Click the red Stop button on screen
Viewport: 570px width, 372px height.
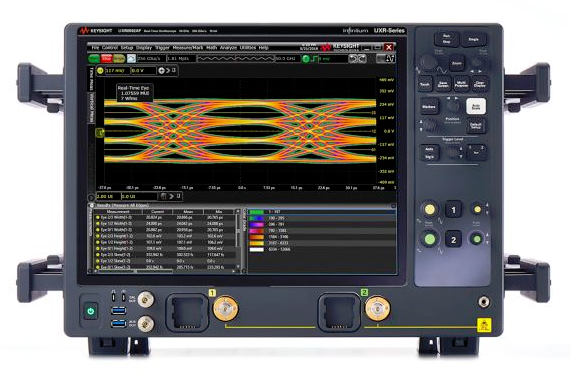106,59
